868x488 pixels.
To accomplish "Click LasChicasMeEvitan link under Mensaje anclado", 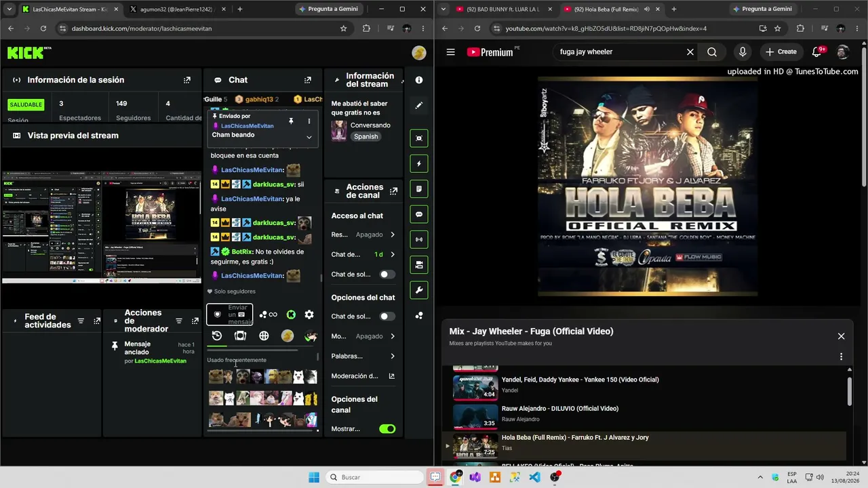I will pyautogui.click(x=160, y=361).
